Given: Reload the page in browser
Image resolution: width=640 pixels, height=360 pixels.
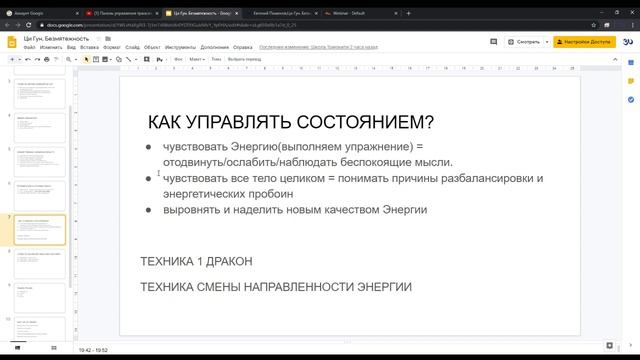Looking at the screenshot, I should pos(29,25).
